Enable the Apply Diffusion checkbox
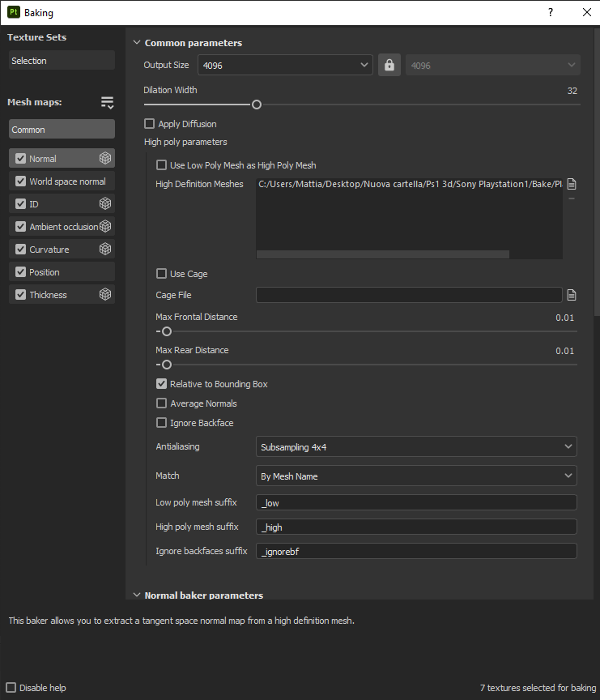 pos(147,123)
